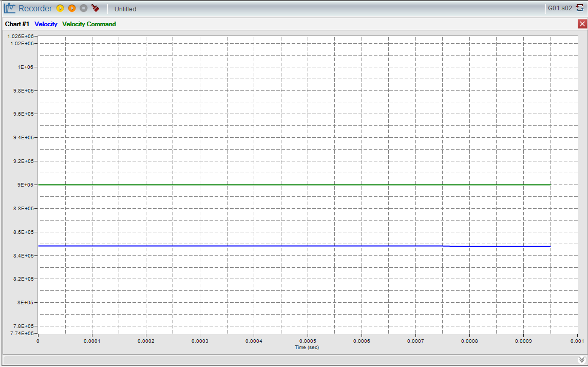Viewport: 588px width, 367px height.
Task: Close Chart #1 with the red X button
Action: [x=582, y=24]
